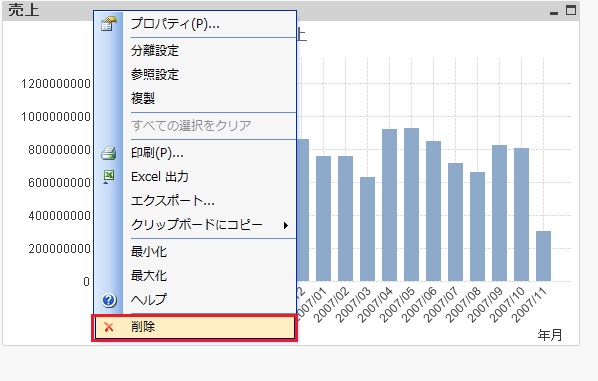The image size is (598, 381).
Task: Click the blue help question mark icon
Action: point(109,300)
